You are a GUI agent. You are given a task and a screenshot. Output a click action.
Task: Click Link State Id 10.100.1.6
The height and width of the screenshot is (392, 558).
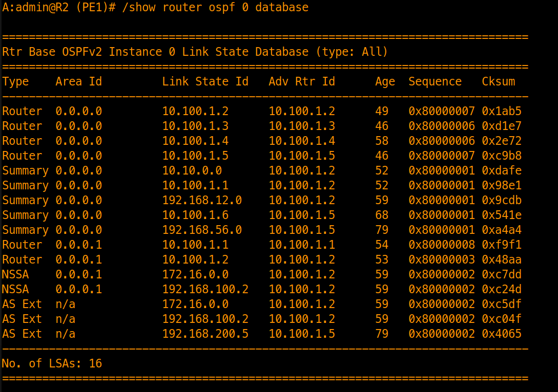click(x=195, y=215)
